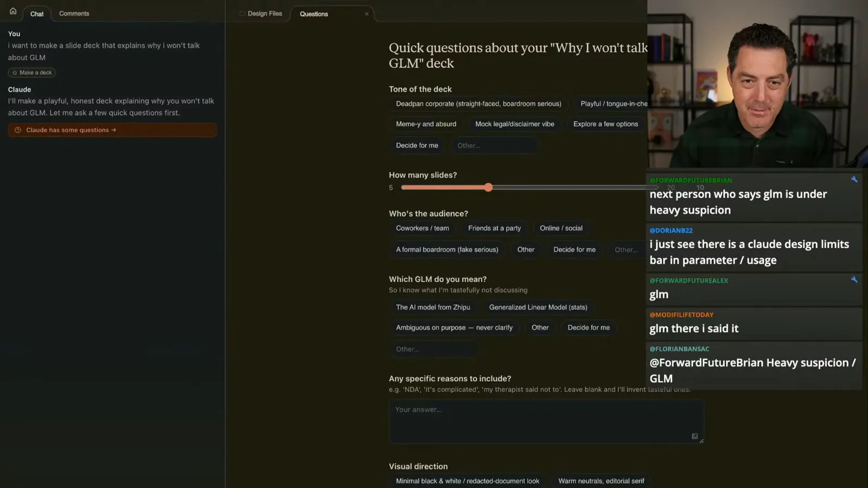This screenshot has width=868, height=488.
Task: Close the Questions tab
Action: [x=367, y=14]
